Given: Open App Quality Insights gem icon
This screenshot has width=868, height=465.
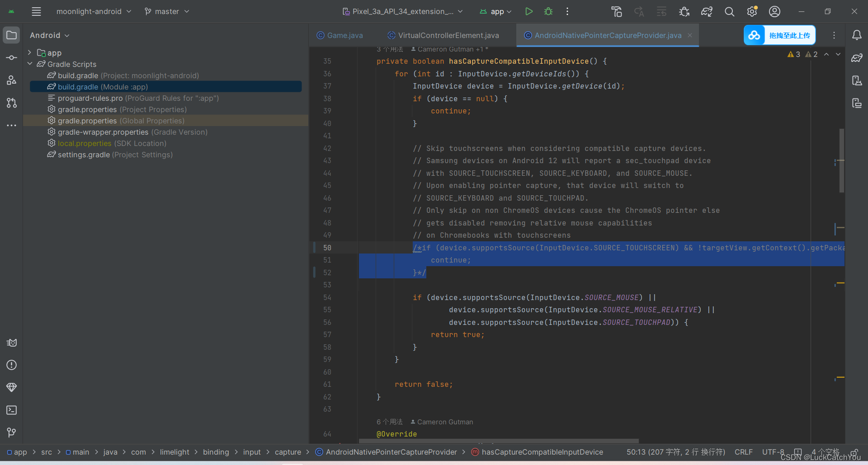Looking at the screenshot, I should tap(12, 387).
